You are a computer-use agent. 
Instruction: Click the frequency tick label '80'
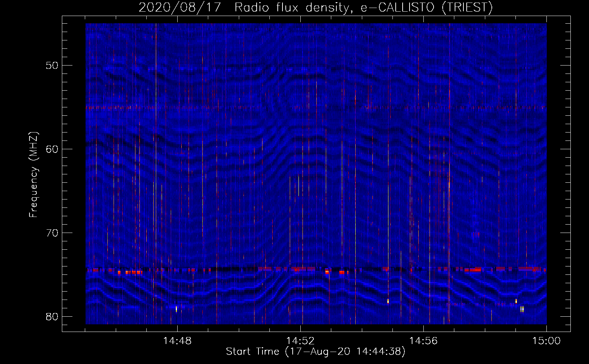pyautogui.click(x=52, y=317)
